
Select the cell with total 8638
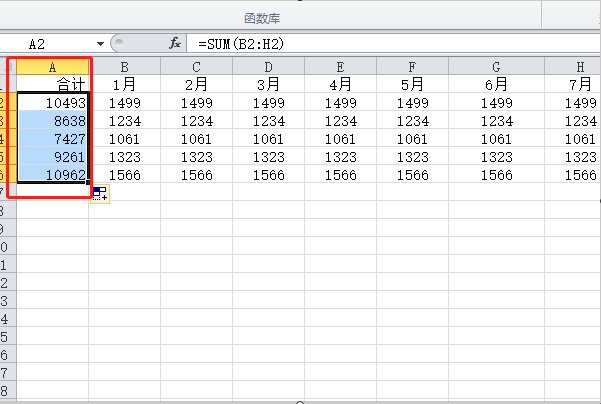[x=52, y=120]
